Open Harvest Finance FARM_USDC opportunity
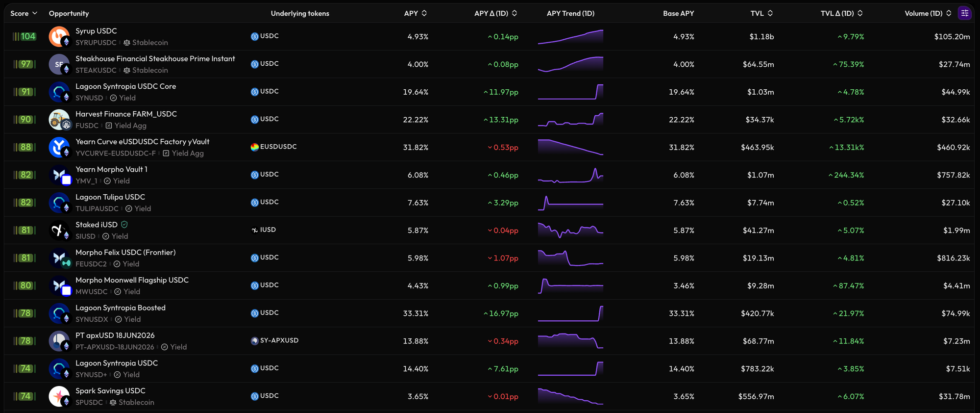The height and width of the screenshot is (413, 980). point(126,114)
